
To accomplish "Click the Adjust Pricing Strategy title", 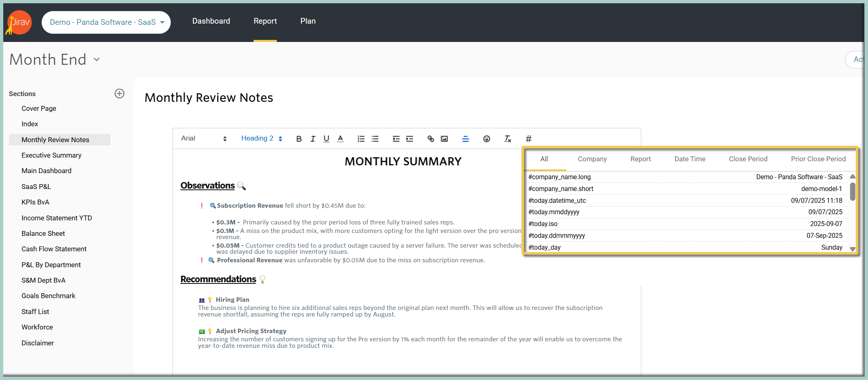I will pos(251,331).
